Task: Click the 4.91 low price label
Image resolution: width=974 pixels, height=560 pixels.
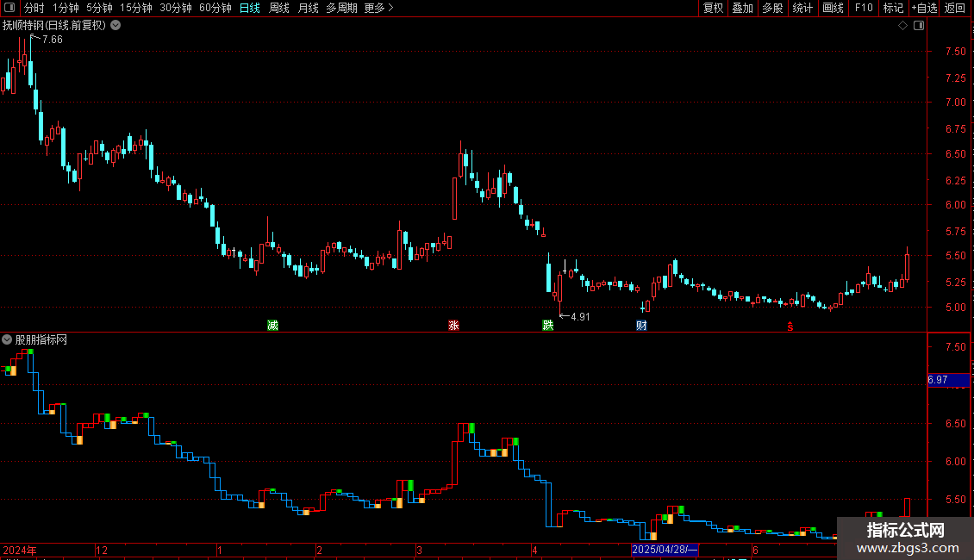Action: (580, 317)
